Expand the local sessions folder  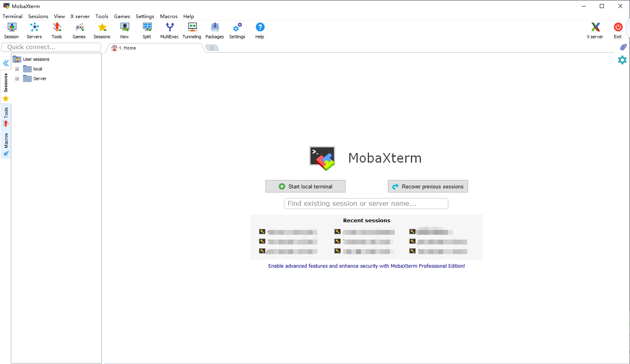[17, 69]
